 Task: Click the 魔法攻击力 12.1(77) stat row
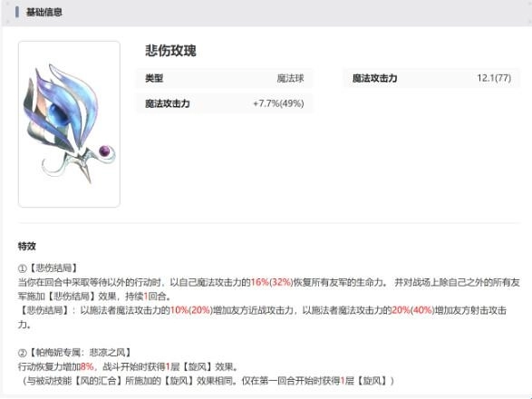(x=431, y=78)
